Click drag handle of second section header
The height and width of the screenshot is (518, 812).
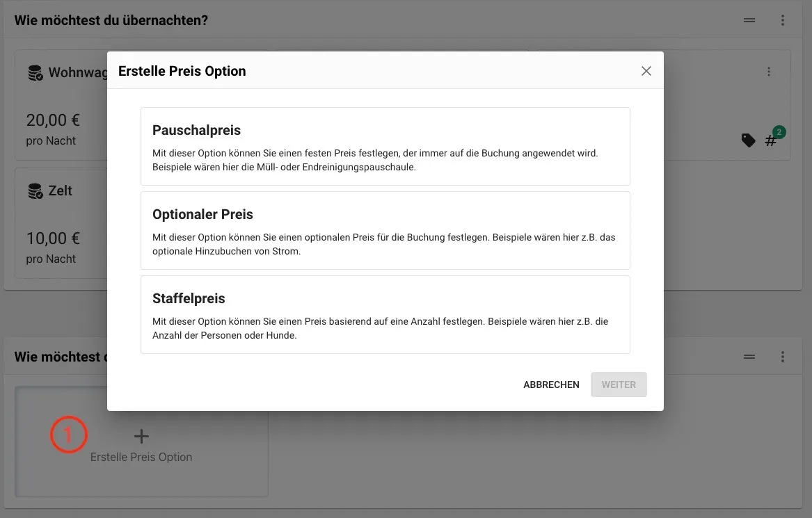click(749, 357)
